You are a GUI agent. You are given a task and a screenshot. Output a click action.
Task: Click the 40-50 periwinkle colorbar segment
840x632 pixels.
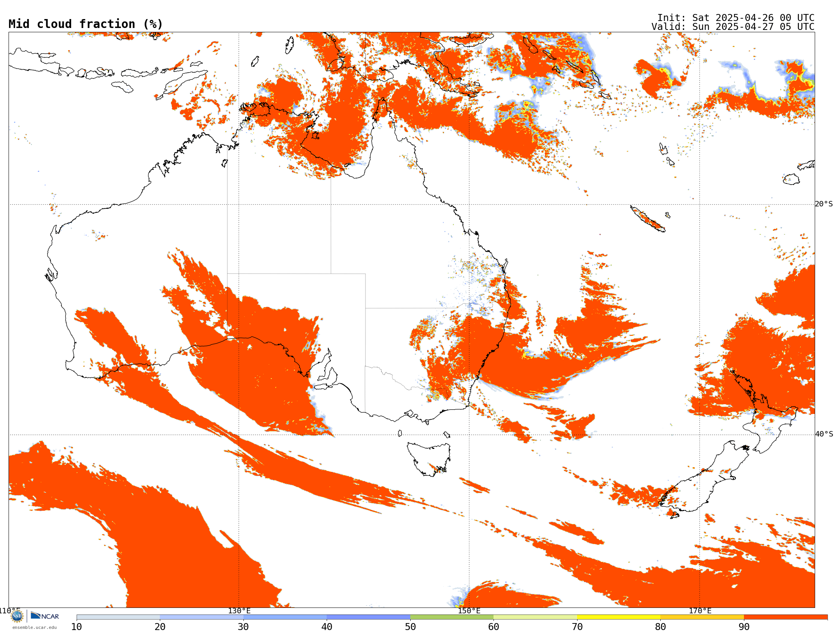(368, 617)
